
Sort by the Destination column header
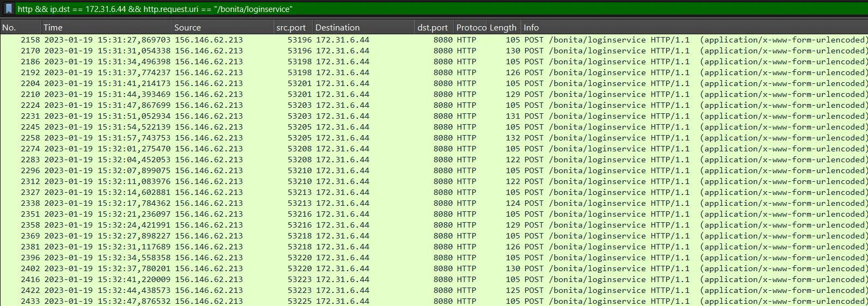tap(364, 27)
